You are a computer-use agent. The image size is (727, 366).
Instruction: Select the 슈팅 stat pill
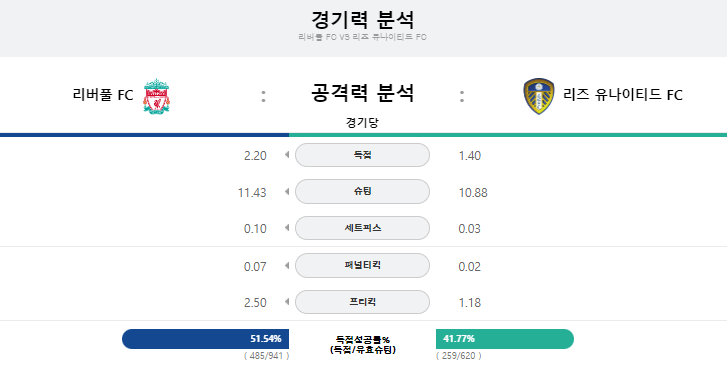(x=362, y=191)
